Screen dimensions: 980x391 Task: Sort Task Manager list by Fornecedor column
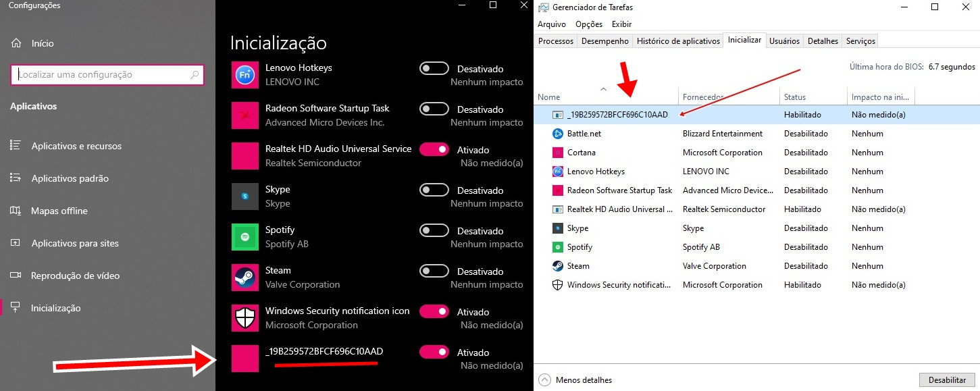(x=729, y=97)
